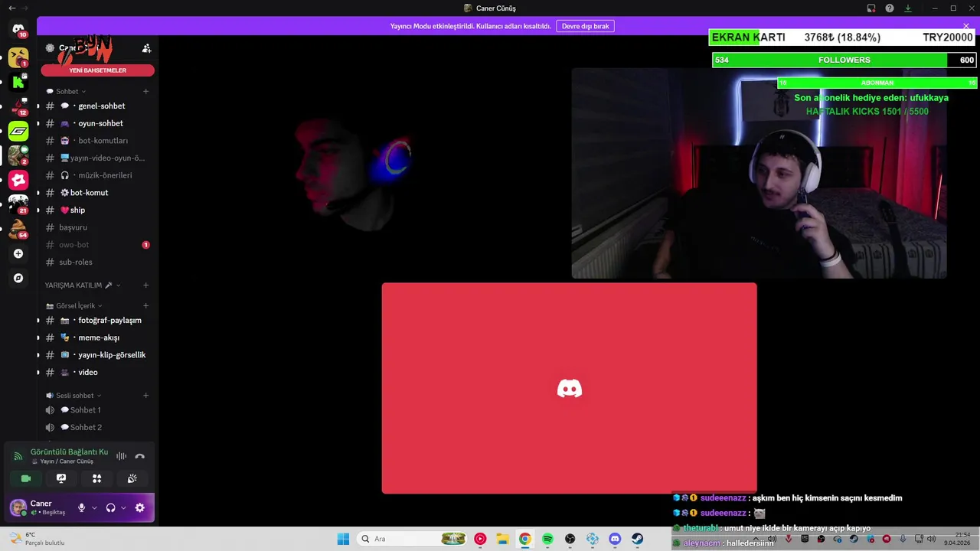Toggle camera on or off
The image size is (980, 551).
25,478
